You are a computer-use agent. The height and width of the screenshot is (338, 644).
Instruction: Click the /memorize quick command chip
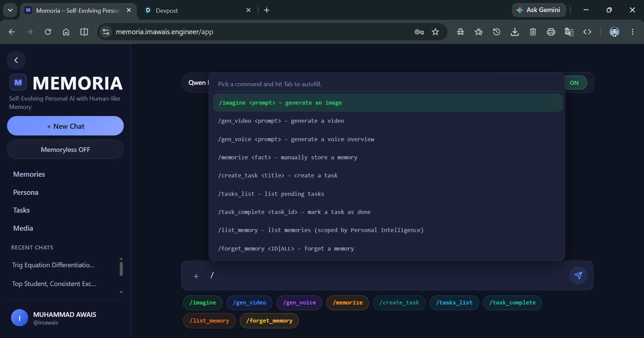(347, 303)
